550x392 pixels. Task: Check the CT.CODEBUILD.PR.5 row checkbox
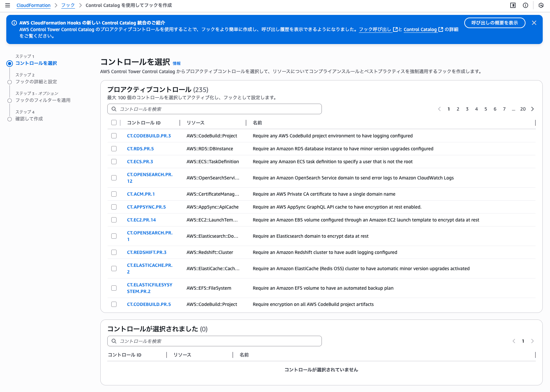[x=114, y=304]
